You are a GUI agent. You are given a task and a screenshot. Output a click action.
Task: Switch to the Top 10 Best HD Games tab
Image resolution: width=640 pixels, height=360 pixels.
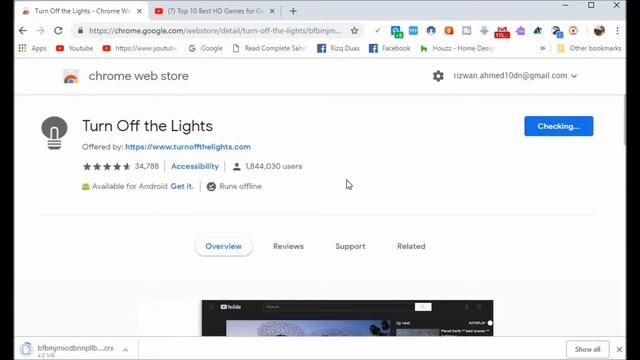click(215, 11)
